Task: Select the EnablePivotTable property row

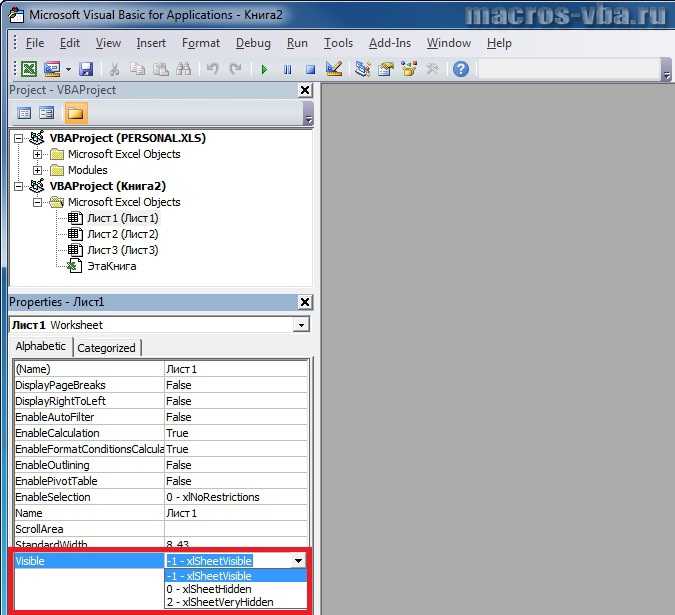Action: click(161, 481)
